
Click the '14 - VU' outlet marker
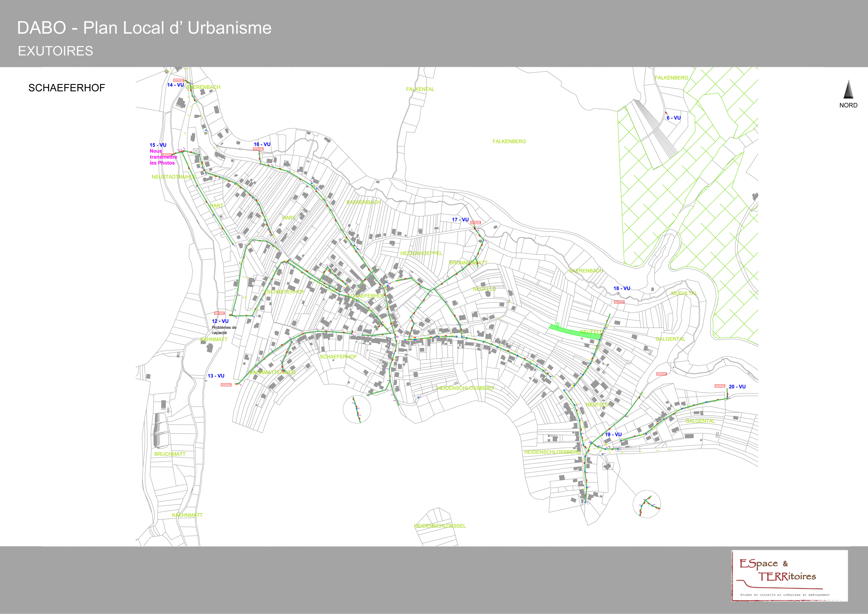tap(175, 85)
